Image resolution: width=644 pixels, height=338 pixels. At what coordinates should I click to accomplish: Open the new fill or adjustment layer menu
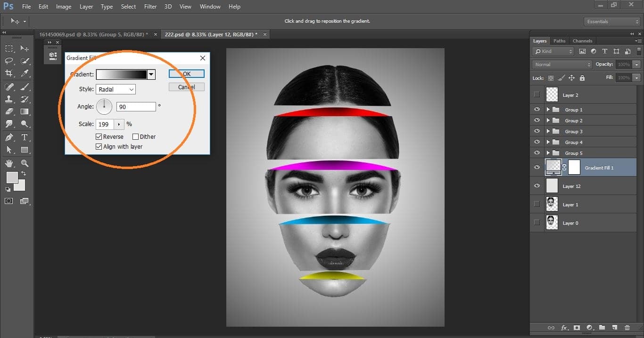(x=589, y=327)
